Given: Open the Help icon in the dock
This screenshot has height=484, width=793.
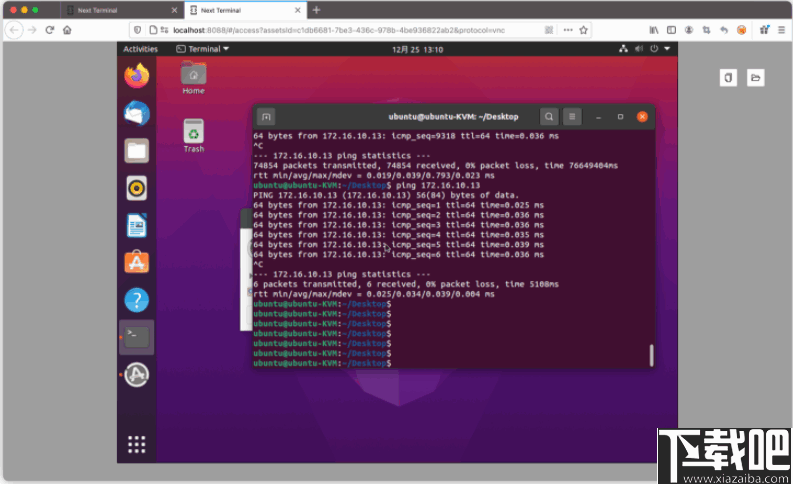Looking at the screenshot, I should pos(137,300).
